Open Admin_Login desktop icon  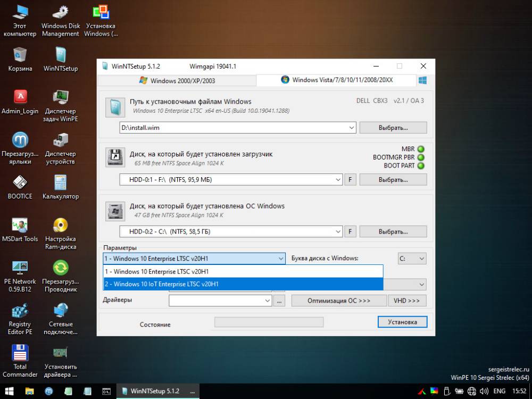click(20, 102)
